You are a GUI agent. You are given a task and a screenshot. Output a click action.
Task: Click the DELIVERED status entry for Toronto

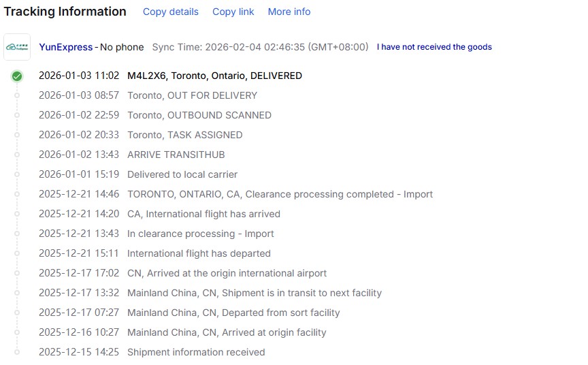point(214,76)
